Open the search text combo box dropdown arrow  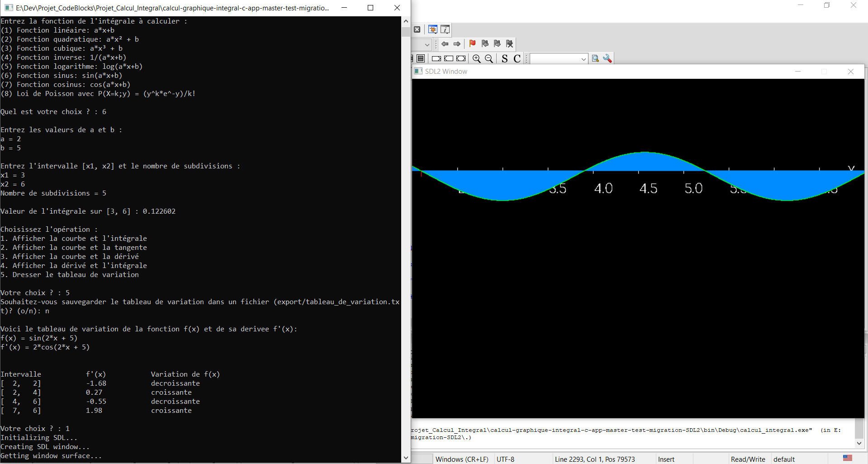coord(583,59)
